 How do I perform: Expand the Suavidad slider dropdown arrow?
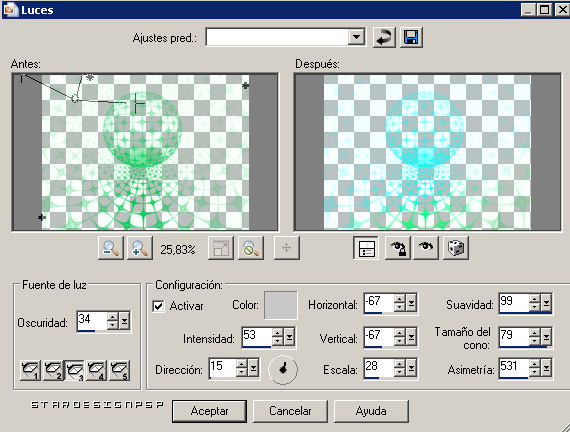[546, 303]
